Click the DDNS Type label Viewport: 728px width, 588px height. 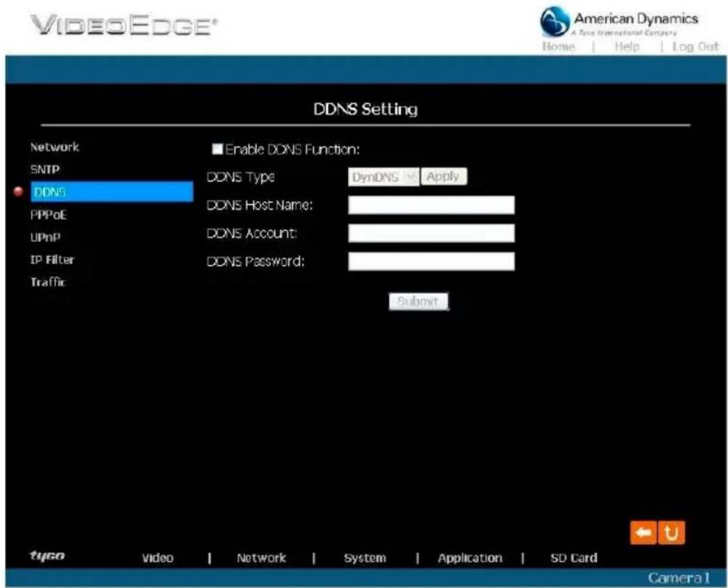(x=241, y=177)
